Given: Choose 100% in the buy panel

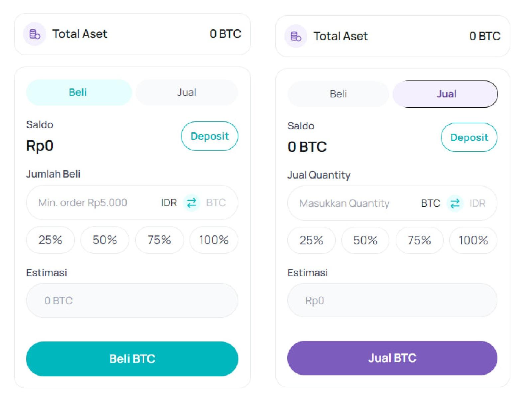Looking at the screenshot, I should [x=213, y=240].
